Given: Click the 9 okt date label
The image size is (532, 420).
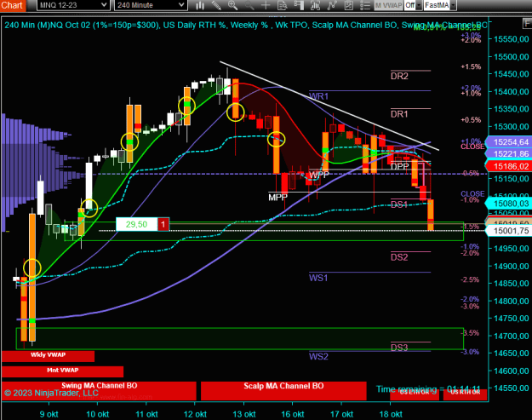Looking at the screenshot, I should (49, 414).
